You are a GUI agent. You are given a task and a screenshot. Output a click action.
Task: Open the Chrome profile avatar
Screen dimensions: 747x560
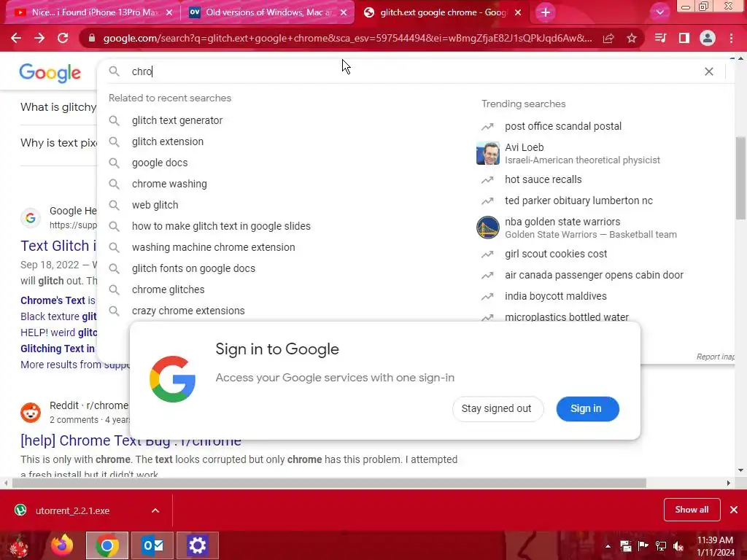coord(708,38)
